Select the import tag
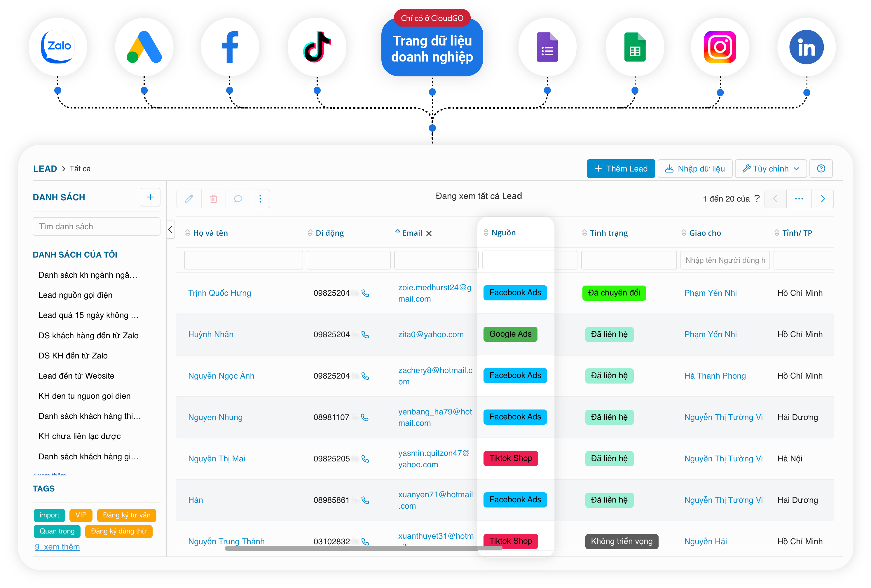 click(x=49, y=515)
